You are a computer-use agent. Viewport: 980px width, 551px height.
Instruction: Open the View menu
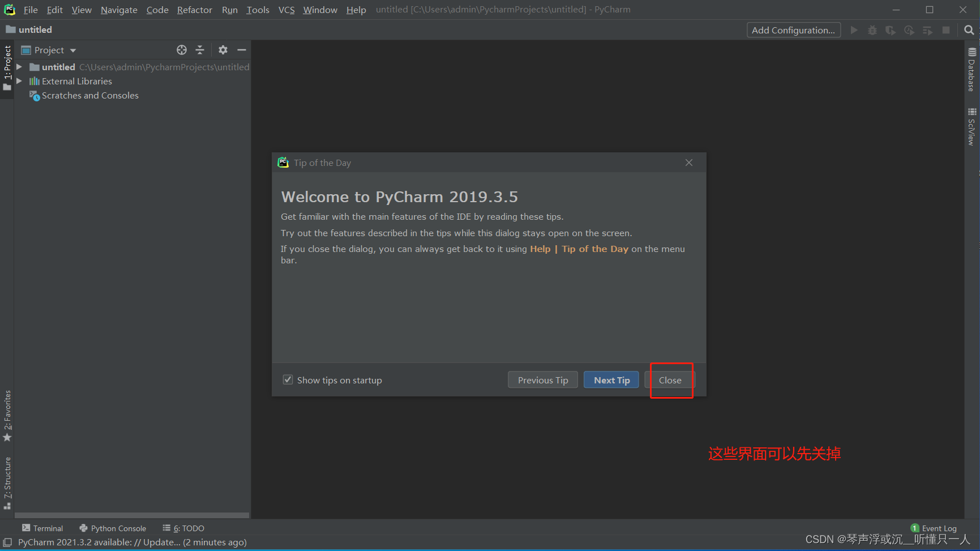point(82,10)
